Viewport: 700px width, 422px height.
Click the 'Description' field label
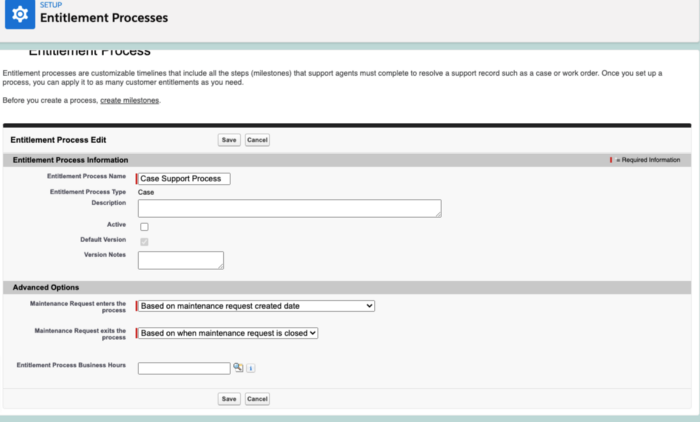click(109, 203)
